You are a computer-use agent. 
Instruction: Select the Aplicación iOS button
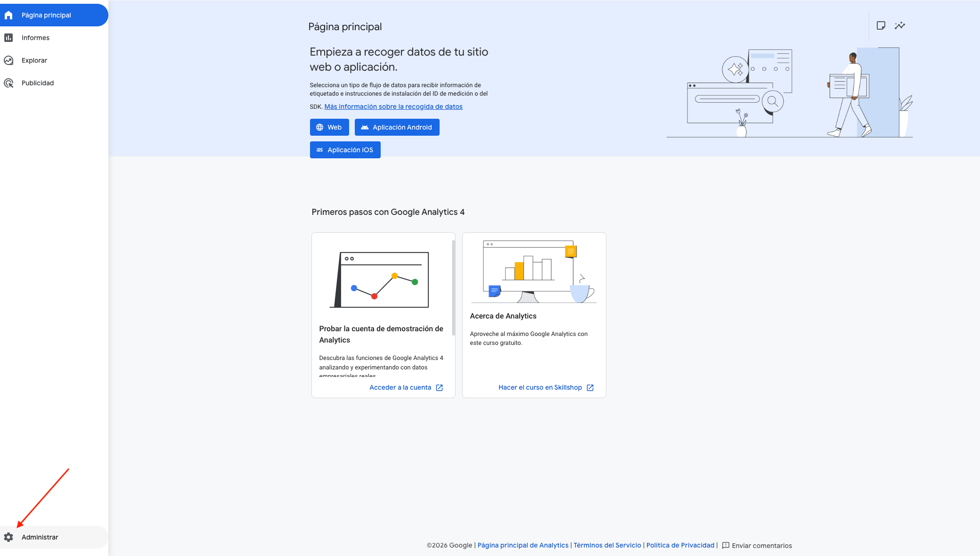coord(345,150)
